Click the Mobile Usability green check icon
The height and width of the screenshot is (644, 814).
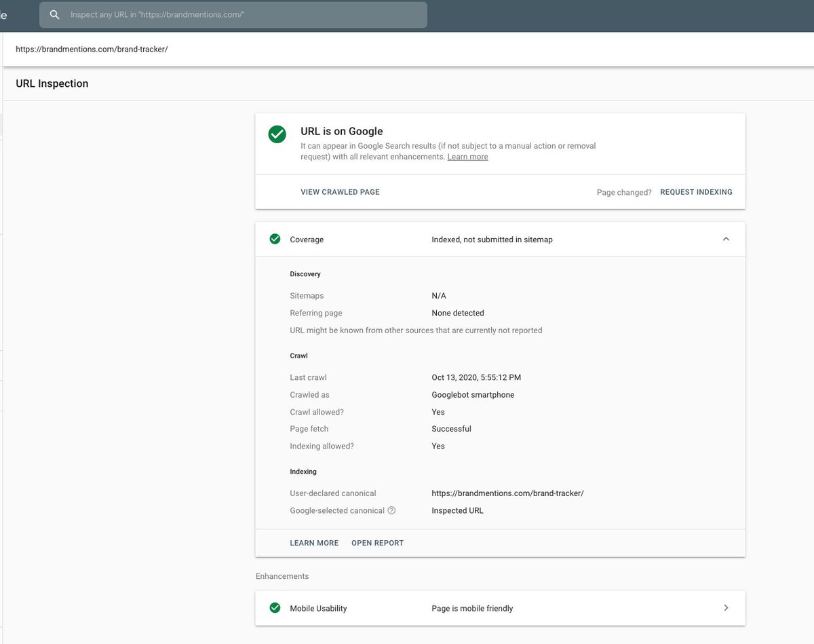click(x=275, y=608)
